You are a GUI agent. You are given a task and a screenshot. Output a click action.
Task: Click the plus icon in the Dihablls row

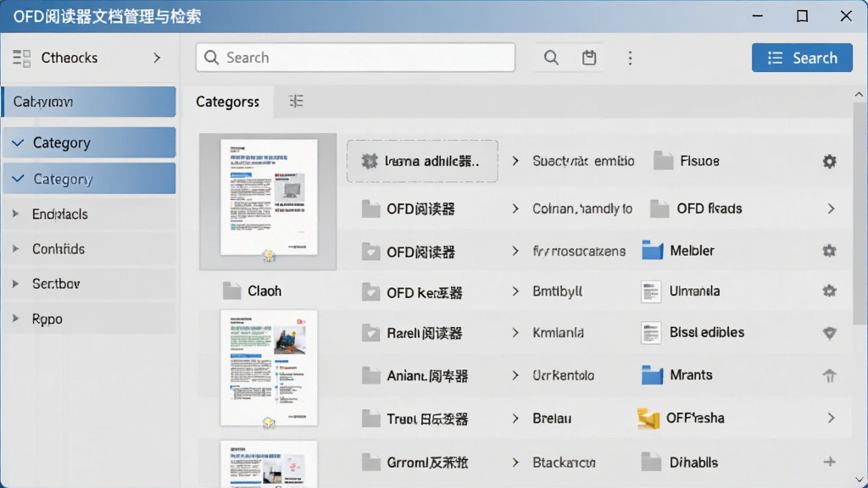click(829, 462)
